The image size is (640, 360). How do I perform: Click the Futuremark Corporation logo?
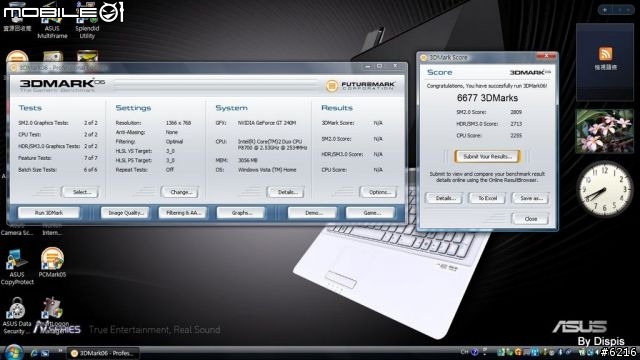tap(360, 86)
